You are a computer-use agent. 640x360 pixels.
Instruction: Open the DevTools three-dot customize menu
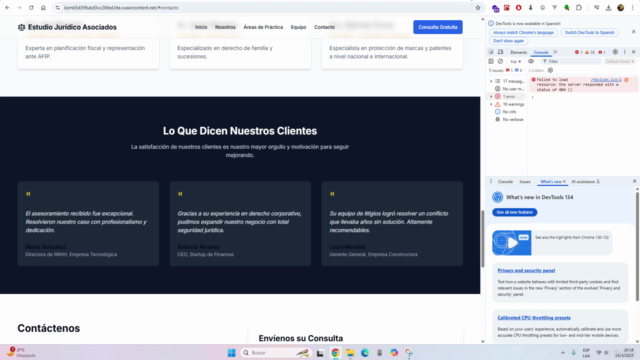(624, 52)
